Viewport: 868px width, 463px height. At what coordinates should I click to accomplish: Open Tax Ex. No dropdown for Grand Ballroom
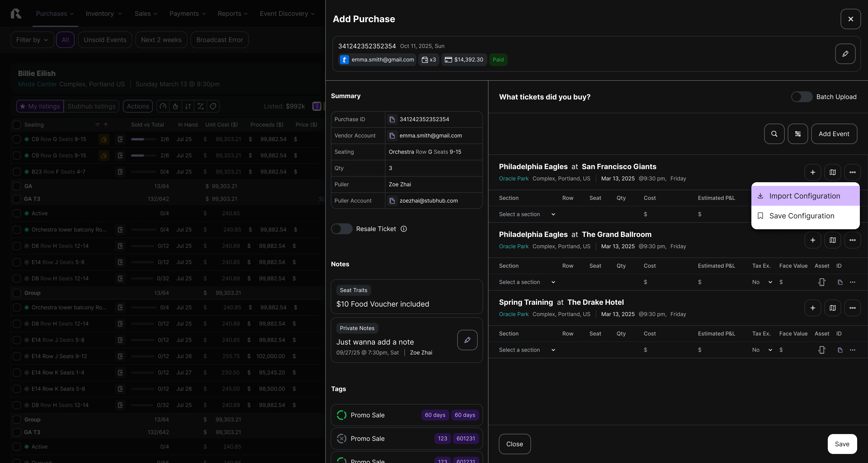(762, 282)
